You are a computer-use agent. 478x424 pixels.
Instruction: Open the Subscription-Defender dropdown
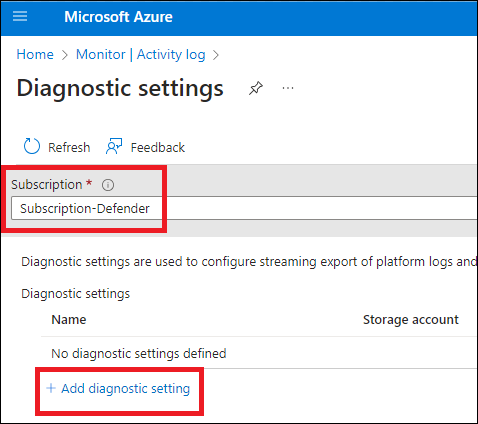click(x=244, y=208)
